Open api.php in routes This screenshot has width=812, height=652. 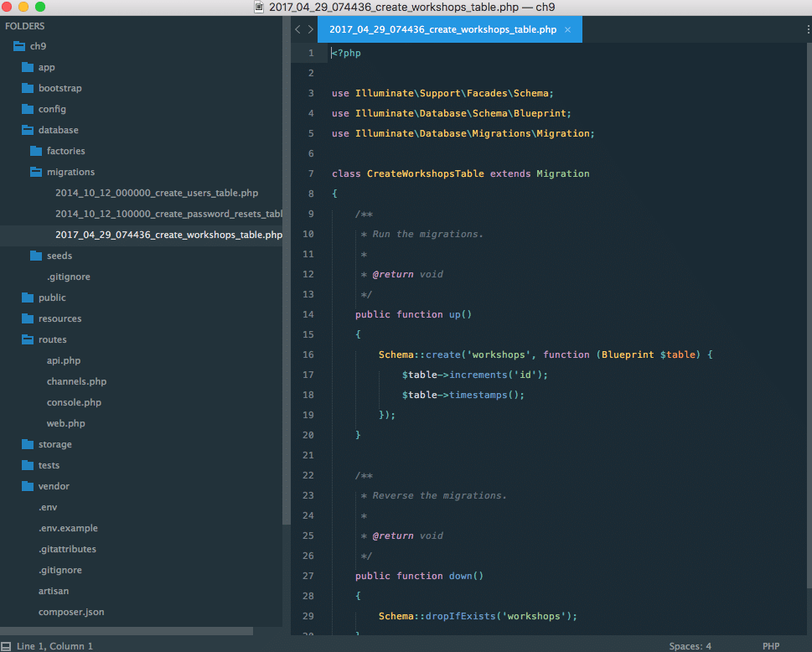[x=64, y=360]
